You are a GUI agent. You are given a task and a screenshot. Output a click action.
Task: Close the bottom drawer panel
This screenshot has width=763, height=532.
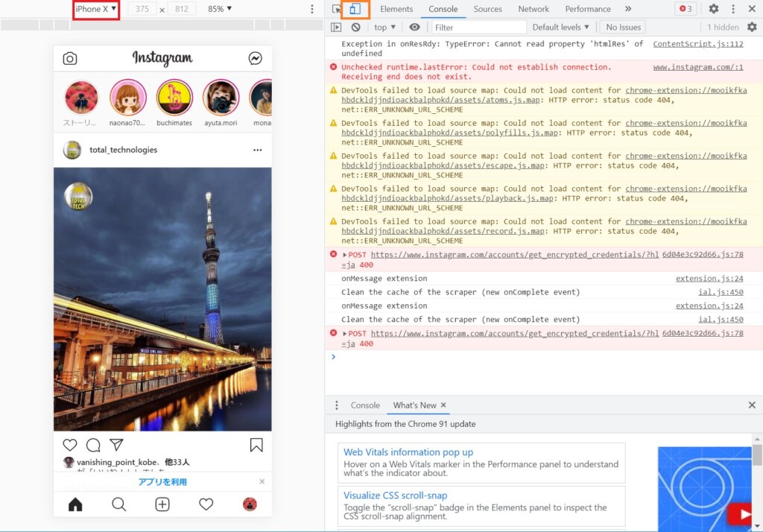click(x=752, y=405)
